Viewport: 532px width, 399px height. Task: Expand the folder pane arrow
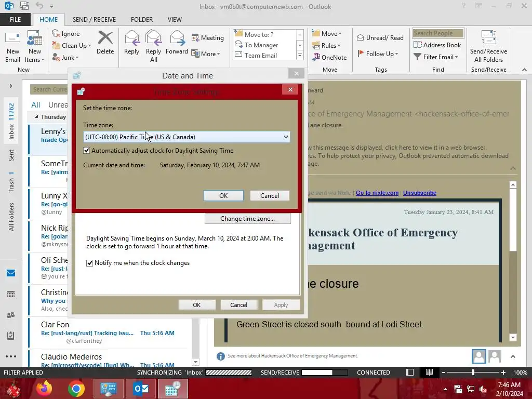[x=11, y=86]
